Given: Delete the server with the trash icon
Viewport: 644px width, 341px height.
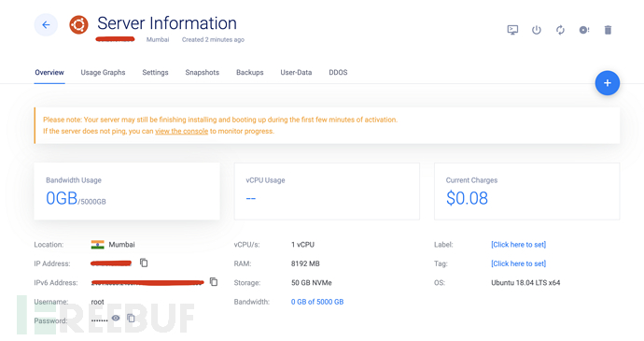Looking at the screenshot, I should pyautogui.click(x=608, y=30).
